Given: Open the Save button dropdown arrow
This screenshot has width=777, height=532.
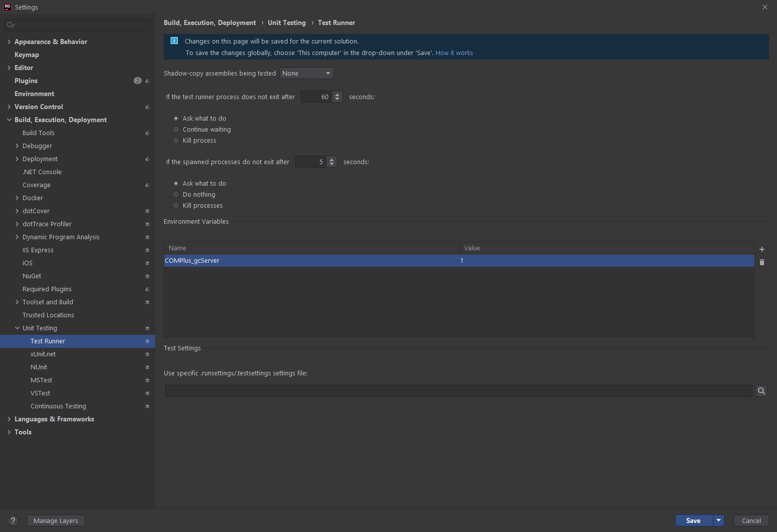Looking at the screenshot, I should point(718,520).
